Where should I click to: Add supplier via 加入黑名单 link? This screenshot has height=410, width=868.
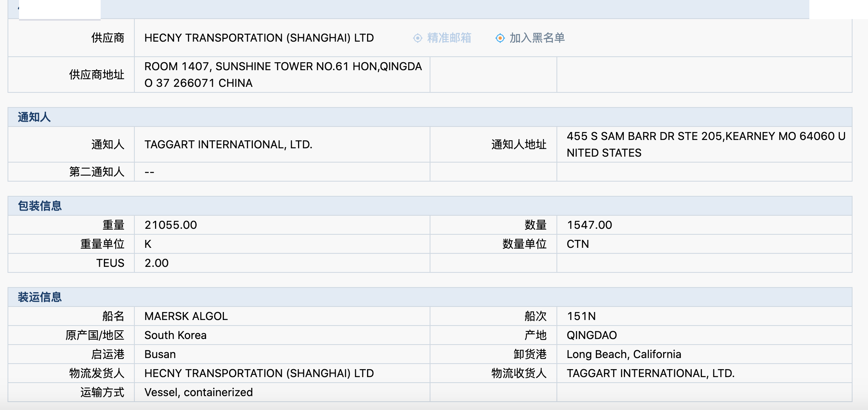(x=537, y=38)
